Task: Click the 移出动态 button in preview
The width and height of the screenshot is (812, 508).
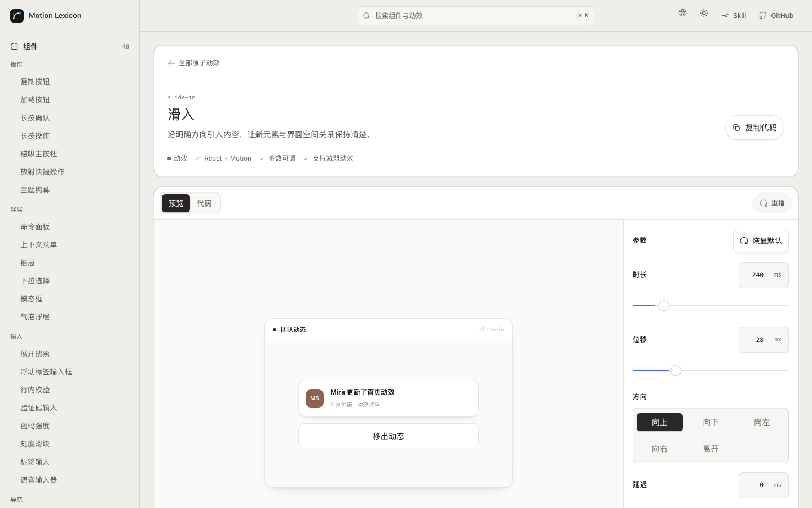Action: tap(389, 436)
